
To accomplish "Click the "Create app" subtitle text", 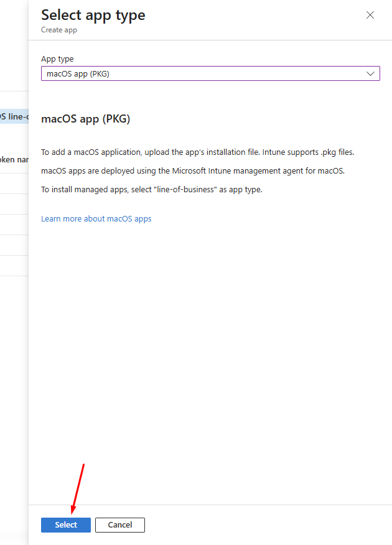I will (59, 30).
